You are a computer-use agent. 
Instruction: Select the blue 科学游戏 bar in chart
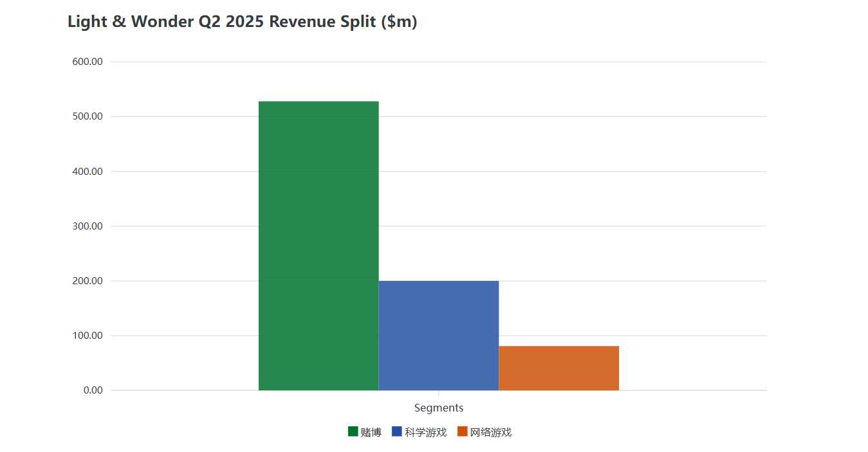[x=439, y=336]
